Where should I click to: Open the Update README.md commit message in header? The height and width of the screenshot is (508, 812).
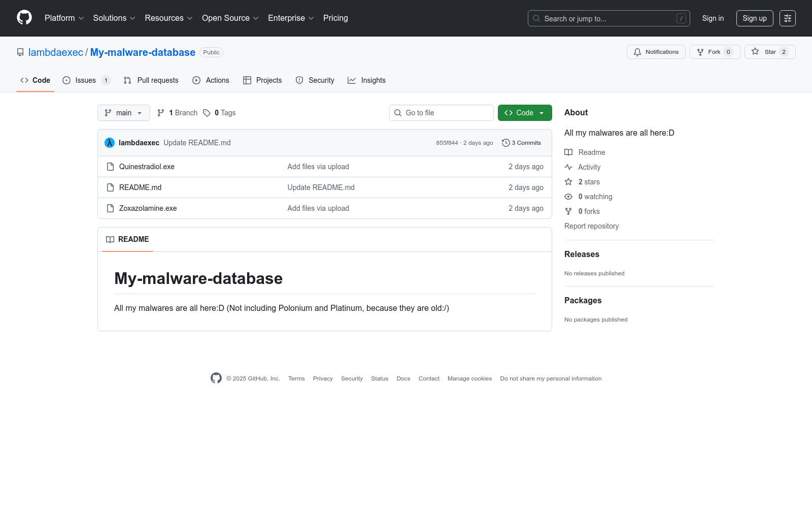click(x=197, y=143)
